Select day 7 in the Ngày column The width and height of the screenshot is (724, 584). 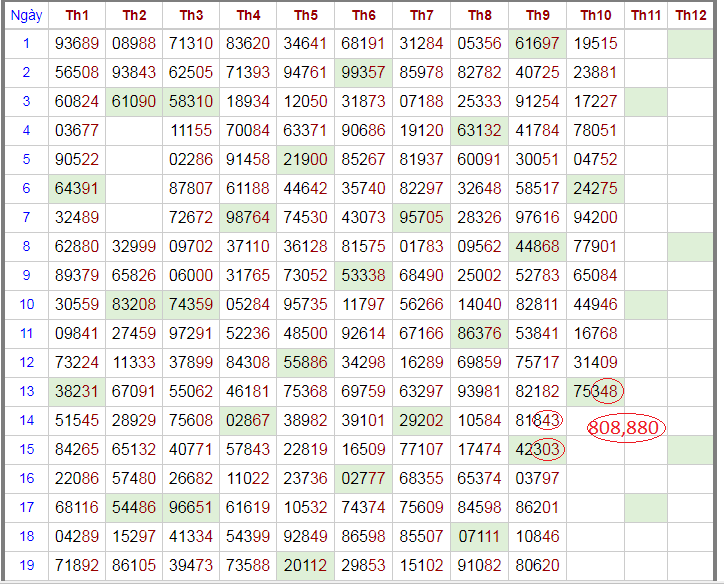pos(26,217)
